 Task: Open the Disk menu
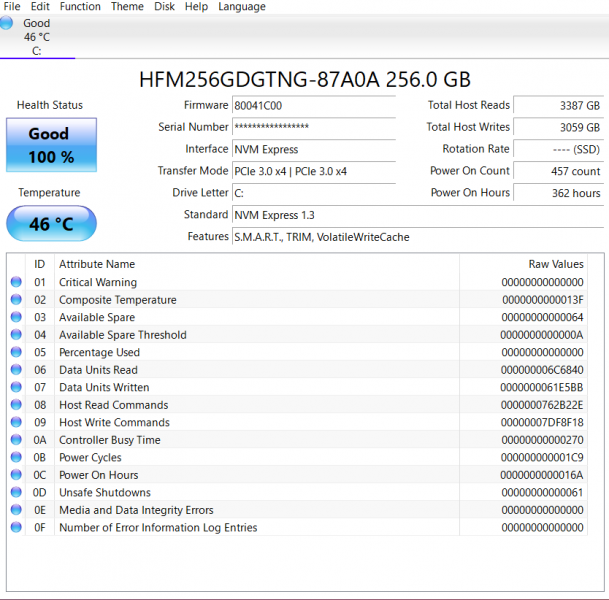[x=164, y=7]
